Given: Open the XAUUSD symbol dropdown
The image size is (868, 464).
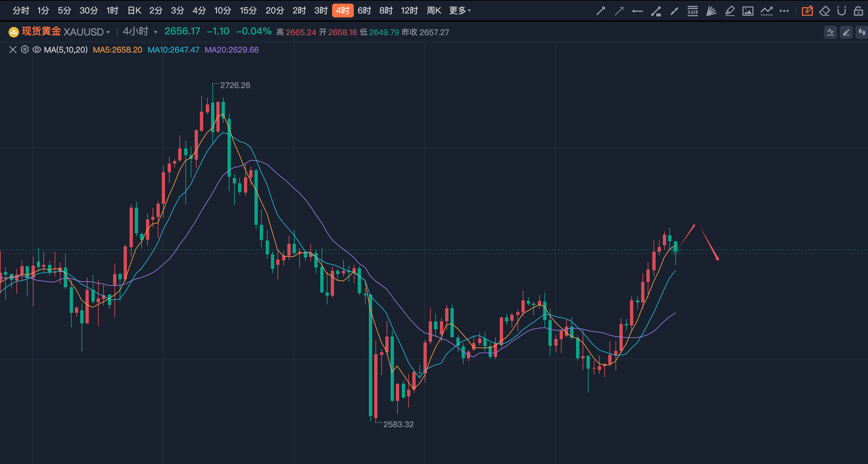Looking at the screenshot, I should (x=87, y=32).
